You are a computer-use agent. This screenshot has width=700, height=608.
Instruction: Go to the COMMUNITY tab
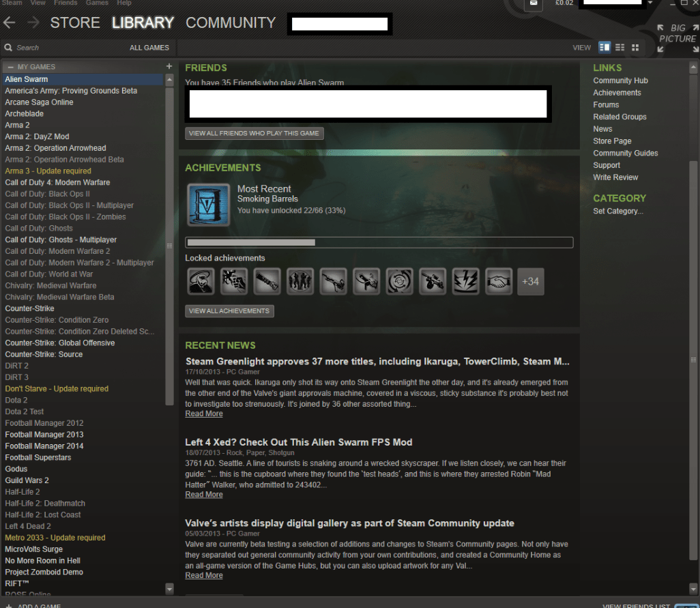pyautogui.click(x=231, y=23)
